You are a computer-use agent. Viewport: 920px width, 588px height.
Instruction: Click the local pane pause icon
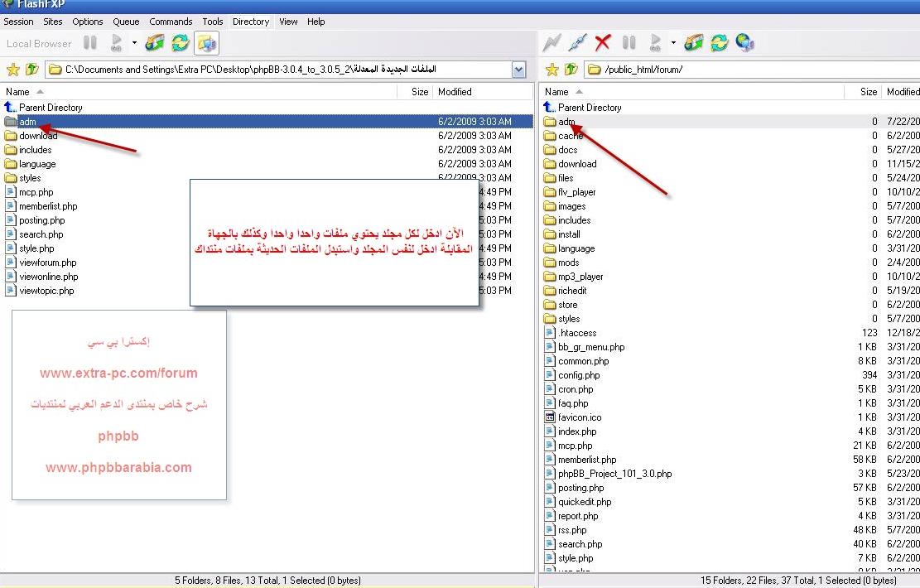(90, 43)
